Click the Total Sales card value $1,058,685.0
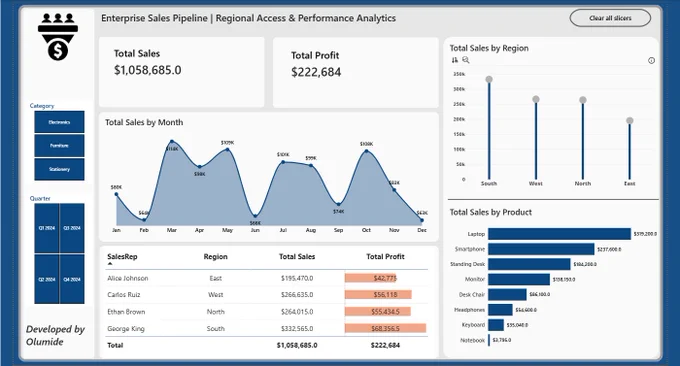Viewport: 680px width, 366px height. (147, 70)
